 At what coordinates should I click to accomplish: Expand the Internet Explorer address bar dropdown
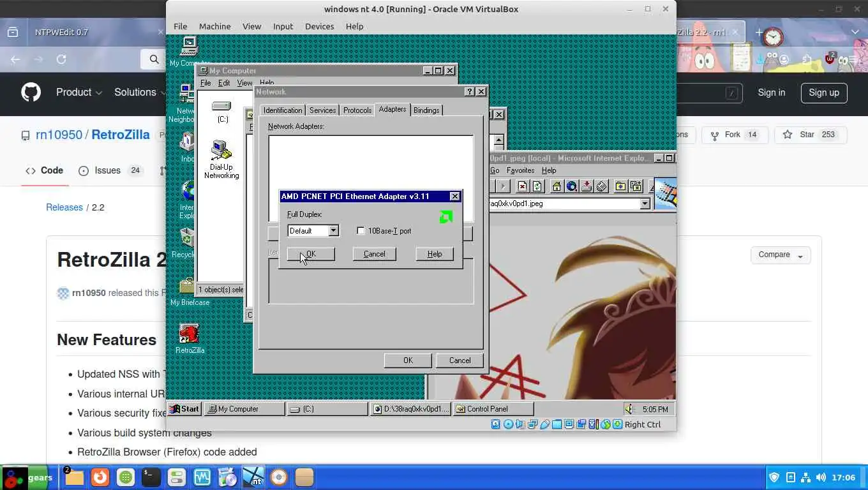[x=645, y=204]
